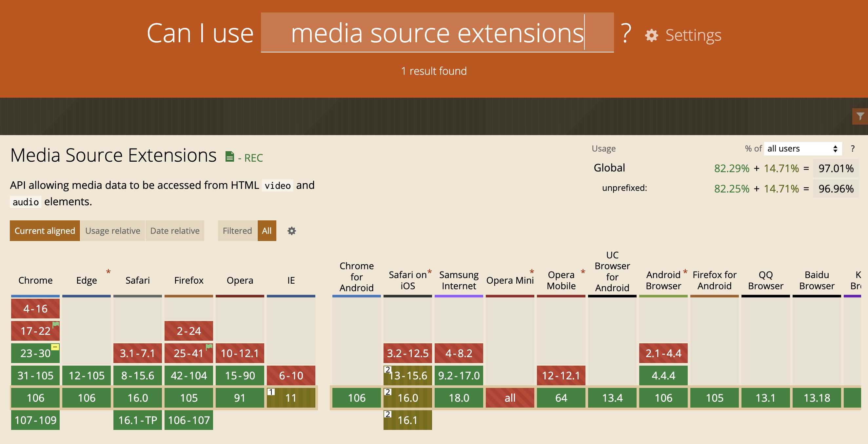Click usage help question mark

pyautogui.click(x=853, y=149)
